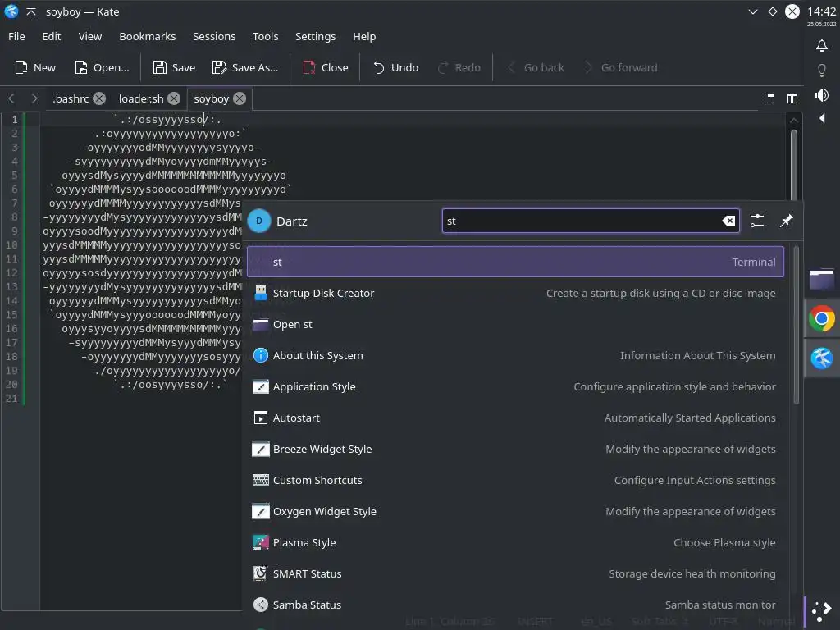Viewport: 840px width, 630px height.
Task: Open Plasma Style settings
Action: (x=515, y=542)
